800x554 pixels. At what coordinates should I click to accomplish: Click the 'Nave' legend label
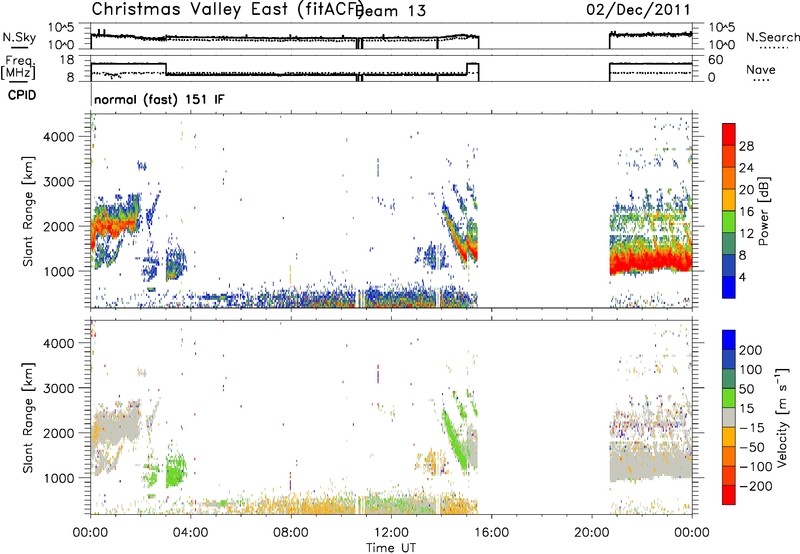click(761, 69)
